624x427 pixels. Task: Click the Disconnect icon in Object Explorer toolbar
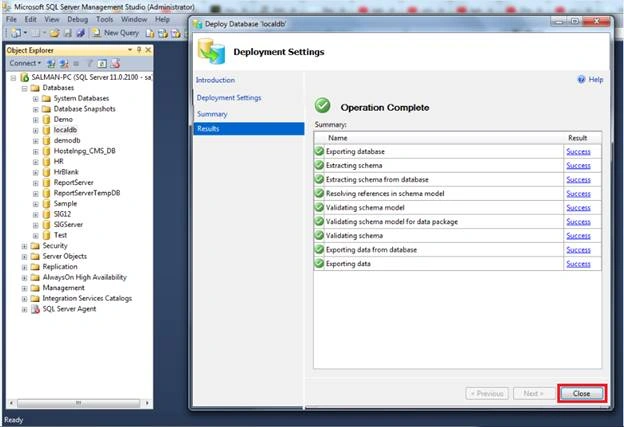click(x=64, y=63)
